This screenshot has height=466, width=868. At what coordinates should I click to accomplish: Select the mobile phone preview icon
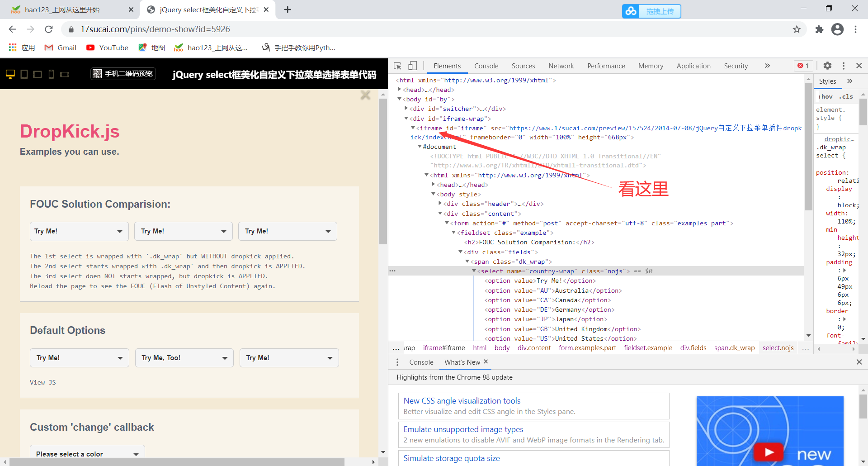[x=51, y=74]
